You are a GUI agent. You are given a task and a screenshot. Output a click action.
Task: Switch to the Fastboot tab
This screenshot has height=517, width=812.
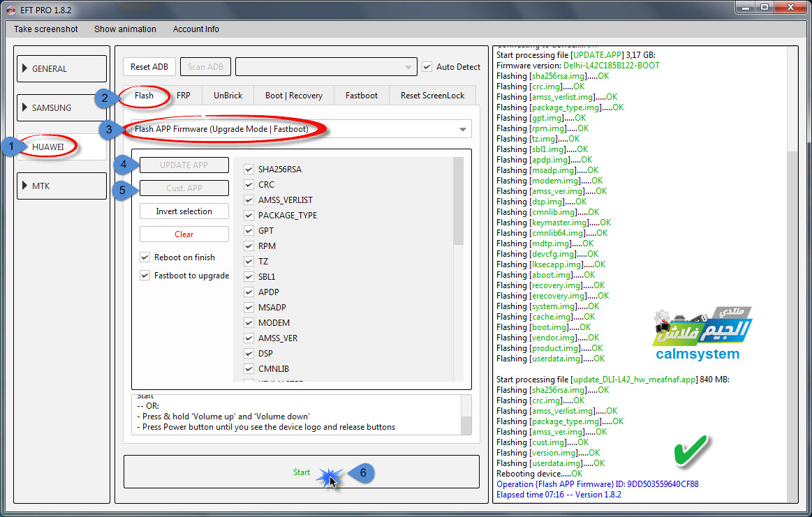point(362,95)
